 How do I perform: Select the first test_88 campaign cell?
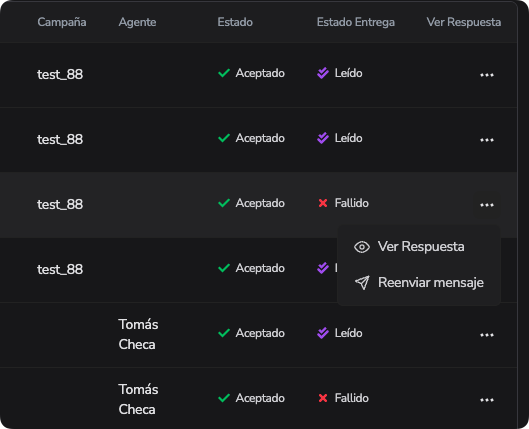[x=60, y=74]
